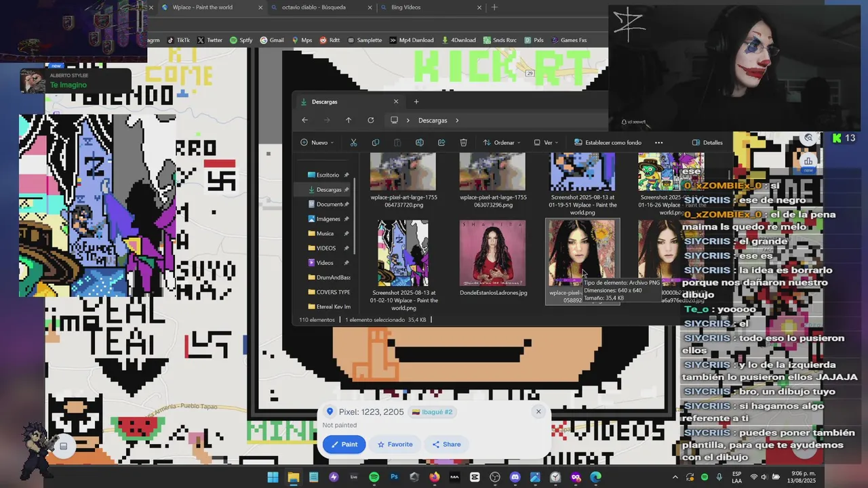Open the Mp4 Dwnload bookmark
This screenshot has height=488, width=868.
point(412,40)
